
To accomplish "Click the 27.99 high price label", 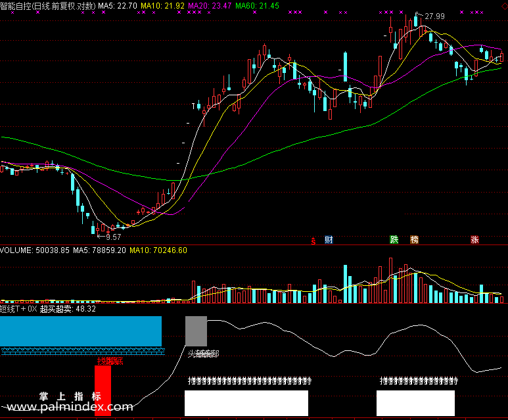I will (434, 16).
